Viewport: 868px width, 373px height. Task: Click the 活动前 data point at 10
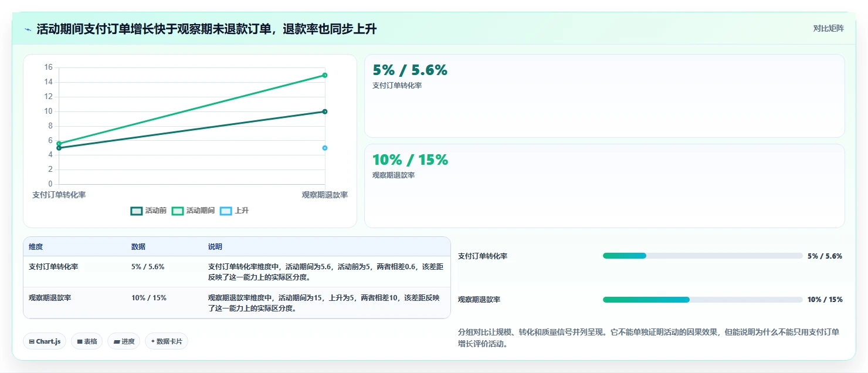pyautogui.click(x=324, y=111)
